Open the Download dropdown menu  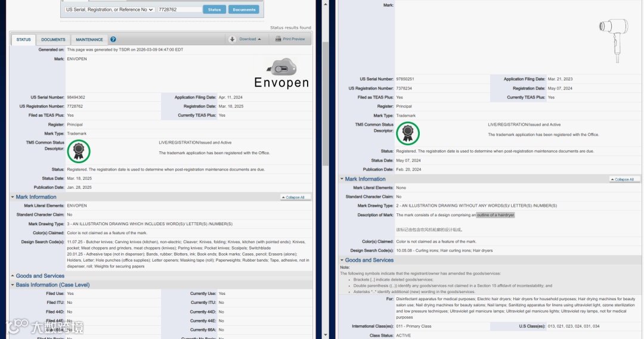[x=250, y=39]
